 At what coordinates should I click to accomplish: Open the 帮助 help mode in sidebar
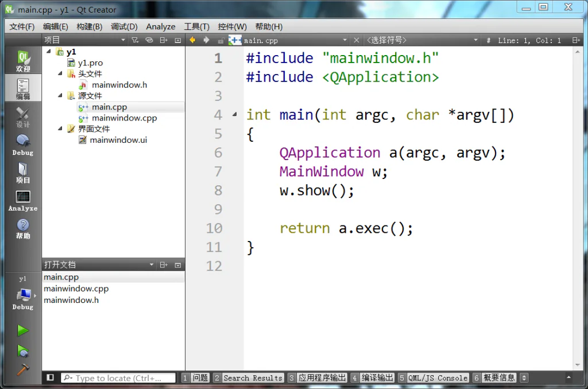point(22,228)
